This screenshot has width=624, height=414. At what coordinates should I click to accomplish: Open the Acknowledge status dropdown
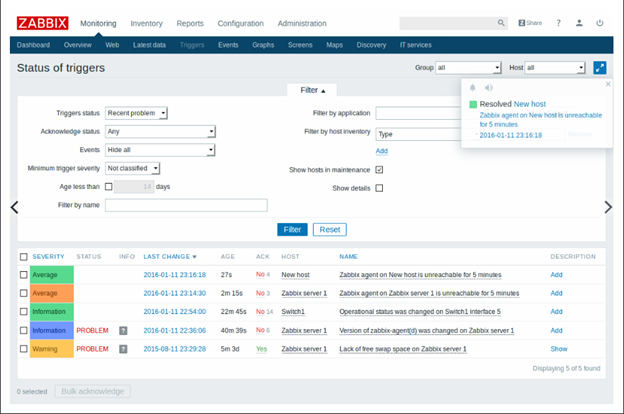click(x=160, y=131)
